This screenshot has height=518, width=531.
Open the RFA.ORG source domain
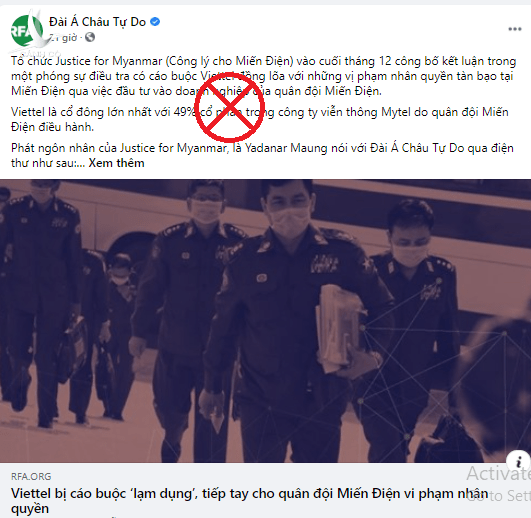(x=31, y=477)
